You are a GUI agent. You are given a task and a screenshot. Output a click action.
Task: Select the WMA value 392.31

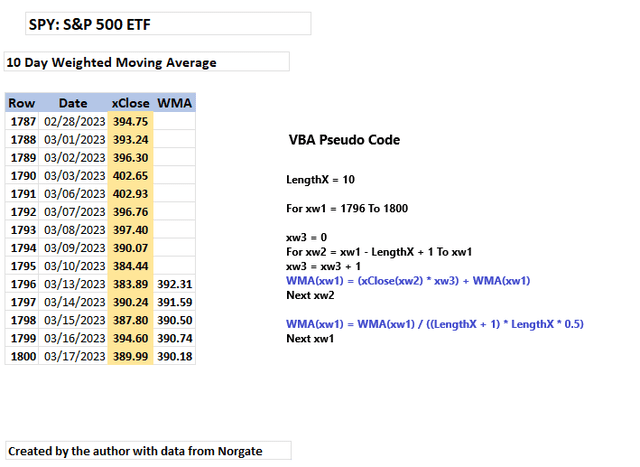coord(175,284)
